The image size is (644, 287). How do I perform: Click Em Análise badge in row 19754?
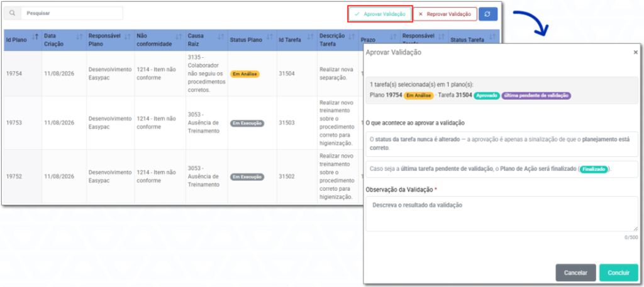point(245,74)
